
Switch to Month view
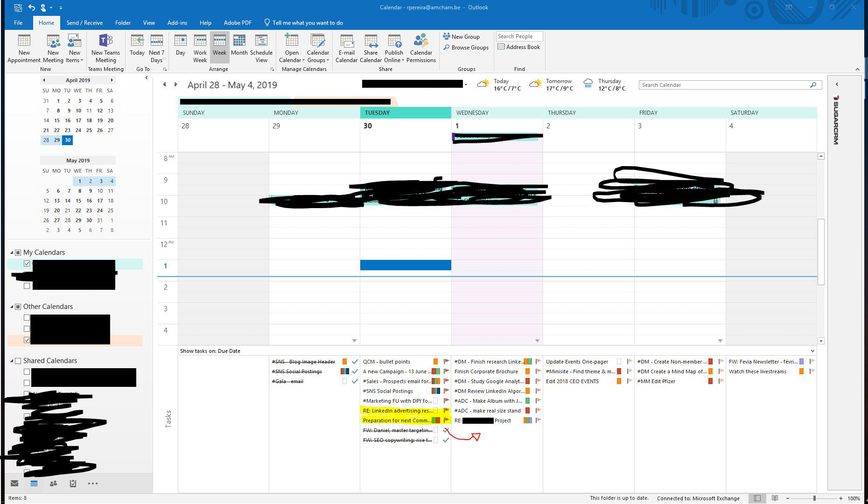click(x=239, y=45)
